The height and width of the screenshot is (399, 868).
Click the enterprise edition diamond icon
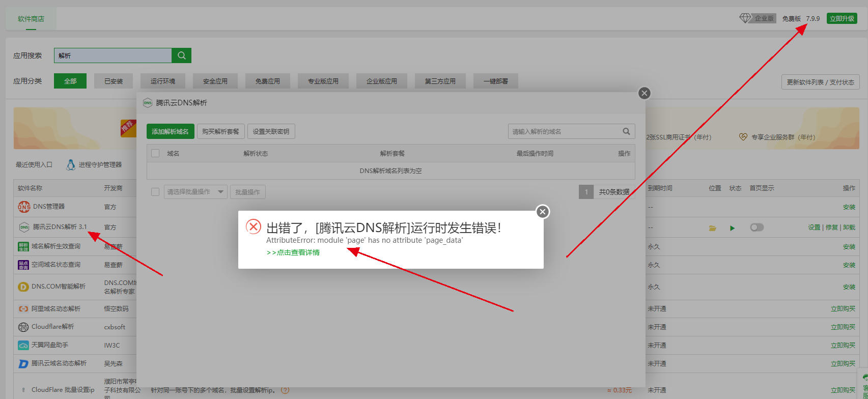745,18
